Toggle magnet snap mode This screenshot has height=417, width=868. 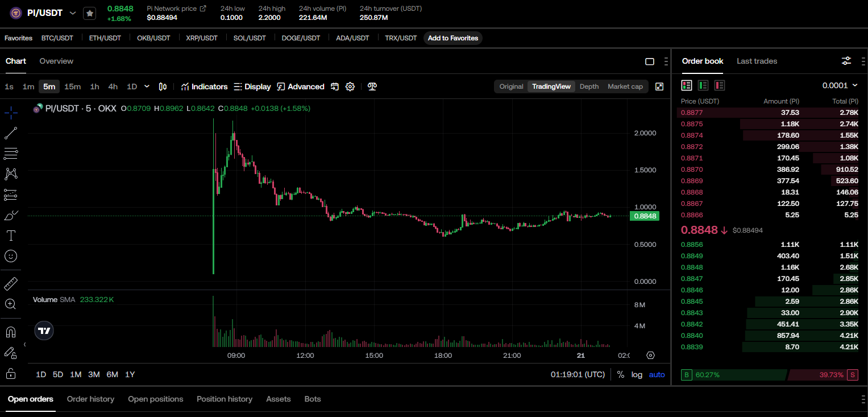(x=11, y=332)
